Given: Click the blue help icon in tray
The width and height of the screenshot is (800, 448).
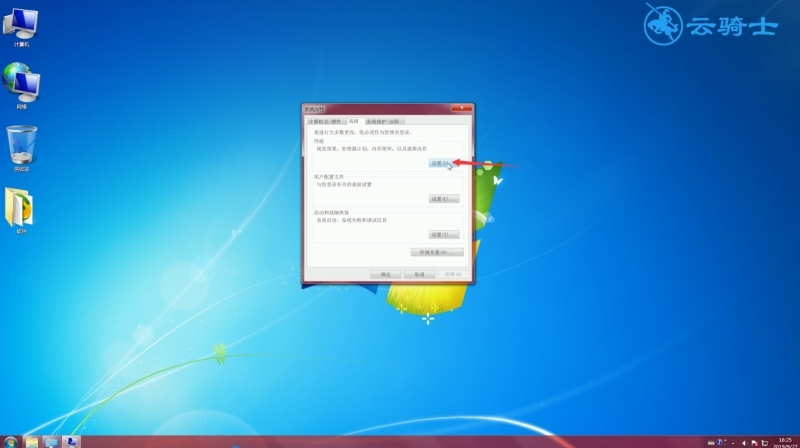Looking at the screenshot, I should [x=719, y=442].
